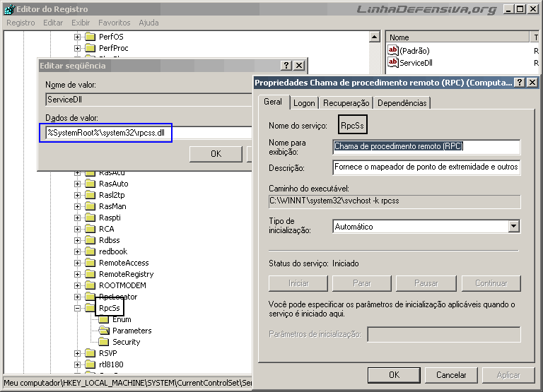543x392 pixels.
Task: Select the ServiceDll string value icon
Action: (393, 63)
